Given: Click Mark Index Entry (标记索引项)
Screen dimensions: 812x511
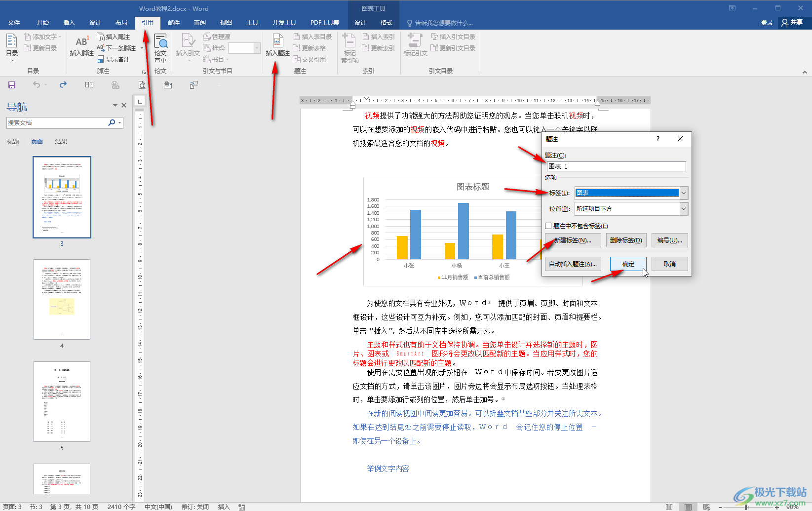Looking at the screenshot, I should 349,48.
